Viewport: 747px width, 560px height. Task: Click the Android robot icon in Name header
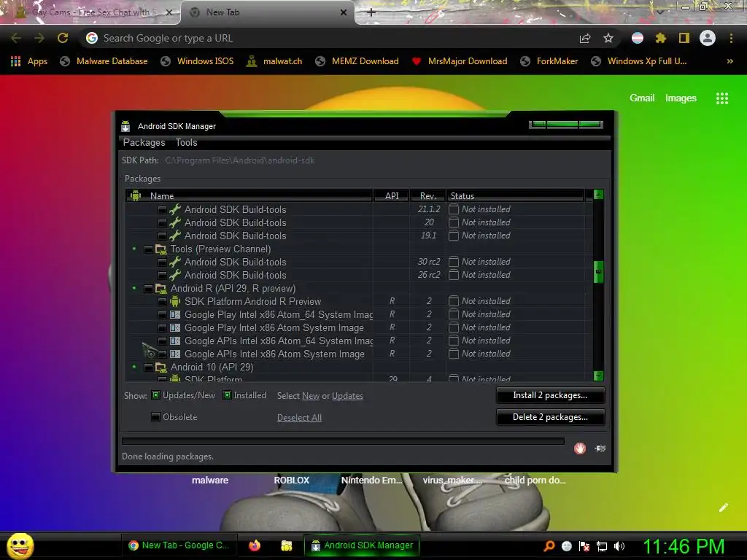(x=136, y=195)
